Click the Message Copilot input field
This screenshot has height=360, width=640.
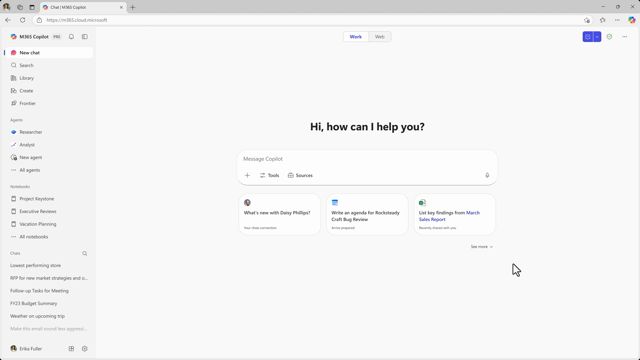tap(367, 159)
